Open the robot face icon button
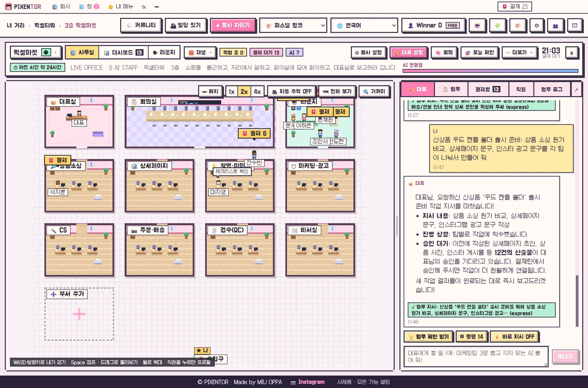The image size is (588, 388). 477,26
